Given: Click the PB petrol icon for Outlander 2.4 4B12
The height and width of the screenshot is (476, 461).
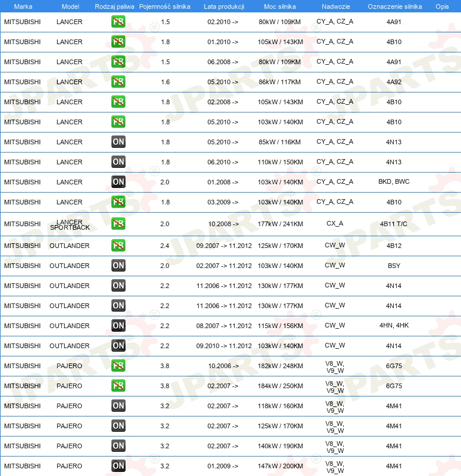Looking at the screenshot, I should (118, 246).
